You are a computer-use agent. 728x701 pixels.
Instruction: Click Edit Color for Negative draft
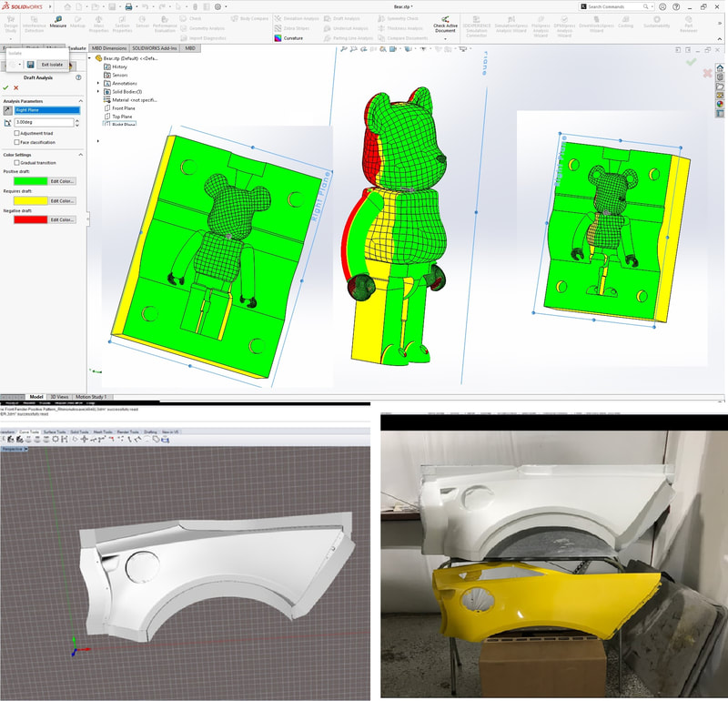[x=63, y=219]
